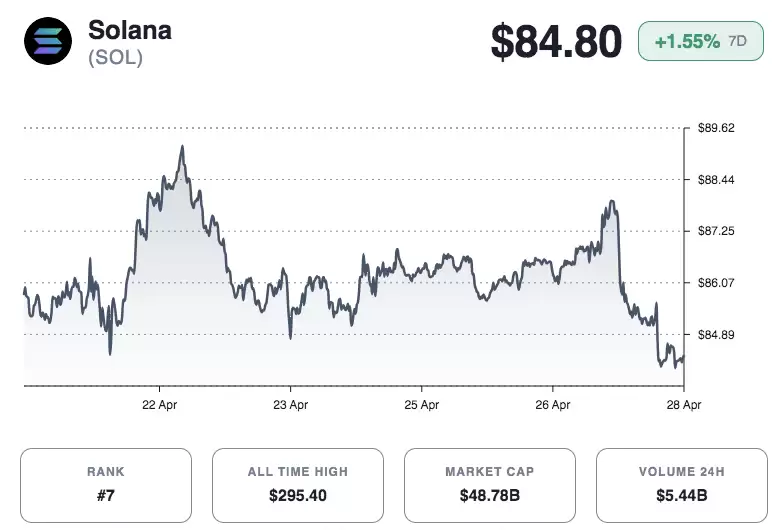Click the $89.62 price axis label

pyautogui.click(x=715, y=128)
